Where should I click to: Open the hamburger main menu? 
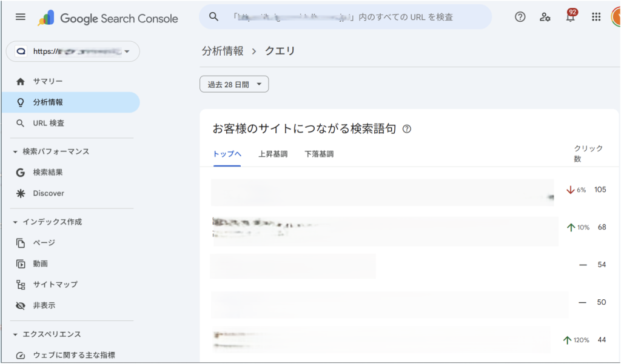(x=21, y=17)
